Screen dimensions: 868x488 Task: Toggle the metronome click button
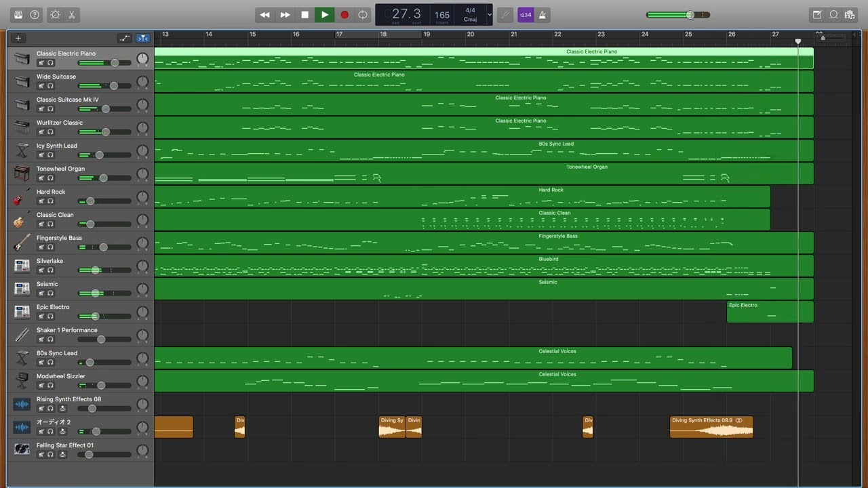542,14
